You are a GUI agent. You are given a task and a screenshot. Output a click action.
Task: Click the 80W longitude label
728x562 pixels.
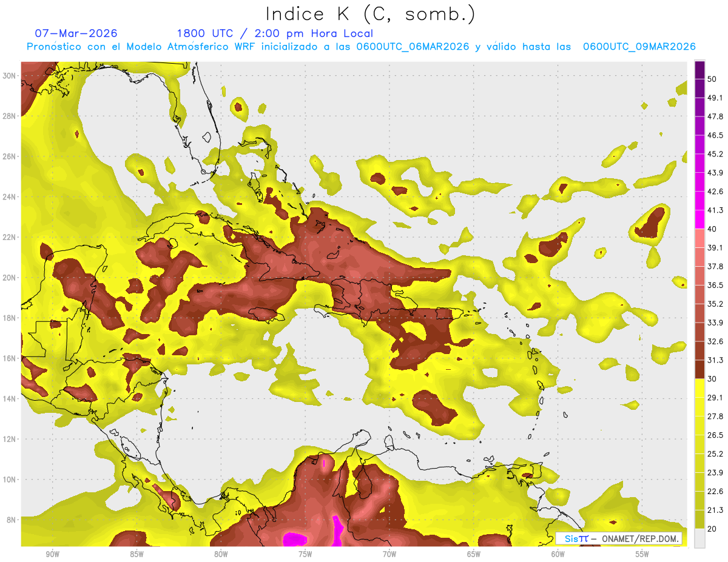[x=221, y=554]
